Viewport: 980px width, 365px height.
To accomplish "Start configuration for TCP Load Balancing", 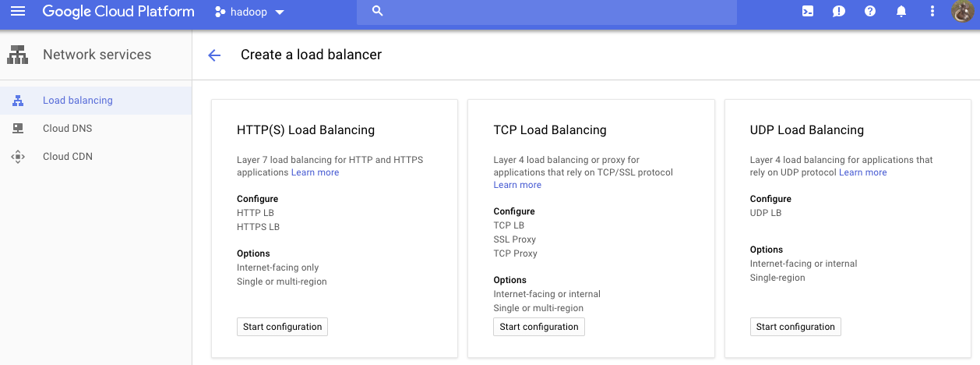I will pyautogui.click(x=539, y=327).
